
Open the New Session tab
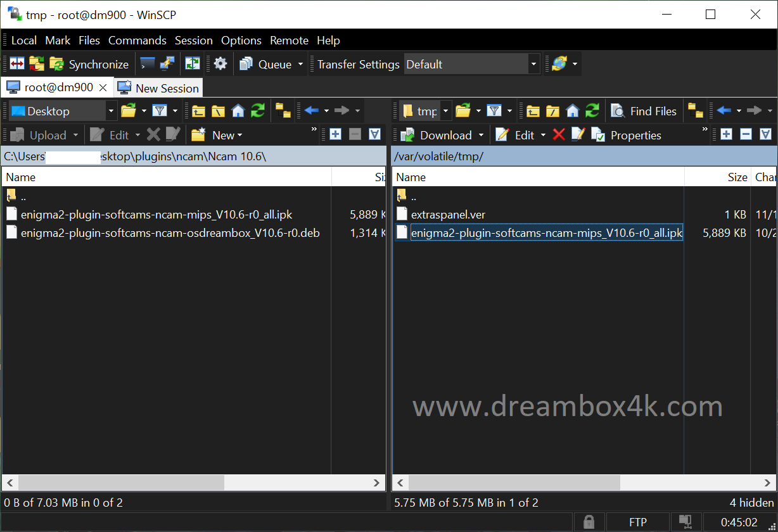pyautogui.click(x=158, y=88)
